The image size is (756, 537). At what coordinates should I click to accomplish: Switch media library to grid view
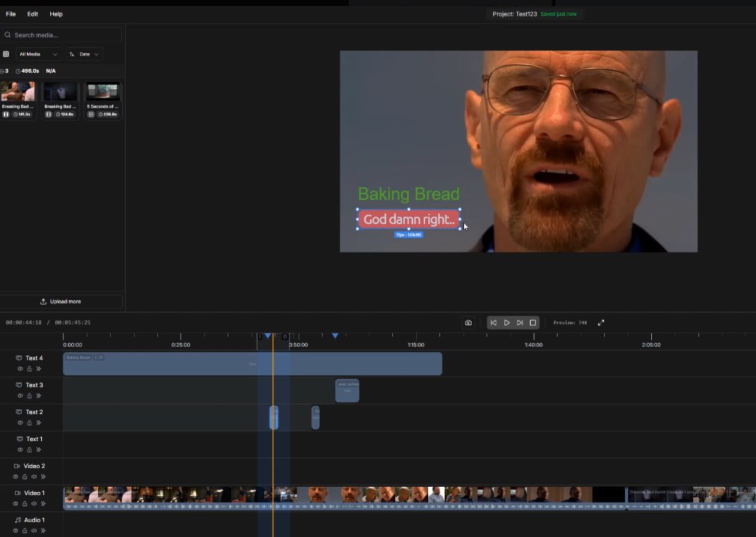(6, 54)
